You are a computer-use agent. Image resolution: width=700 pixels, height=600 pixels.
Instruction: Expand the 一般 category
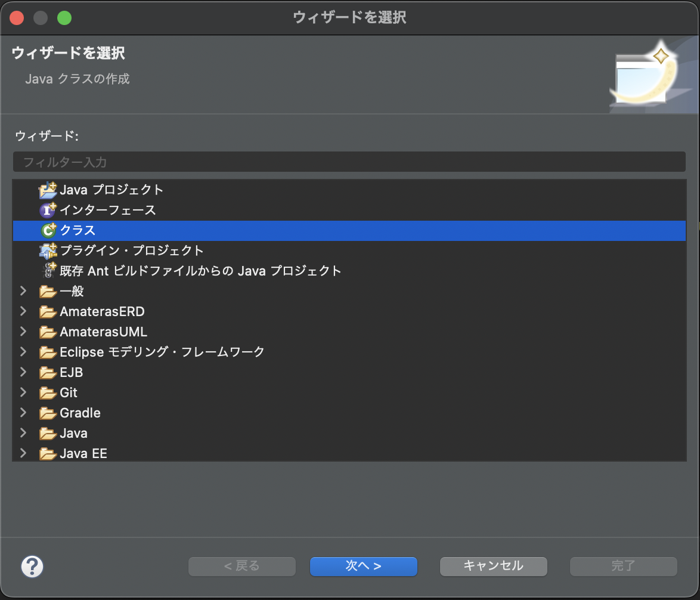click(23, 291)
